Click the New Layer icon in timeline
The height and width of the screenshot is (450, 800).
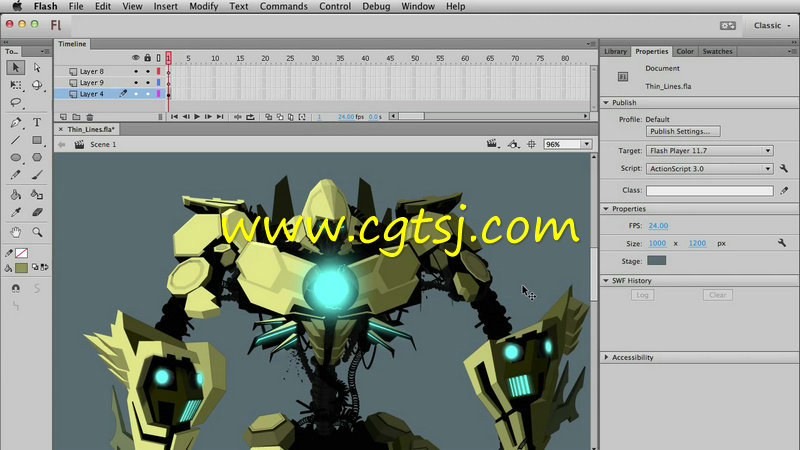pyautogui.click(x=63, y=117)
